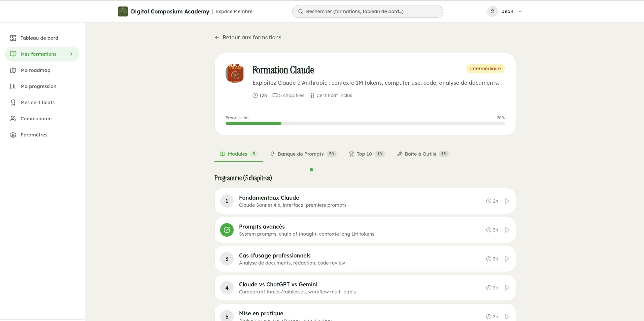Click the user profile avatar circle
The height and width of the screenshot is (321, 644).
[492, 11]
